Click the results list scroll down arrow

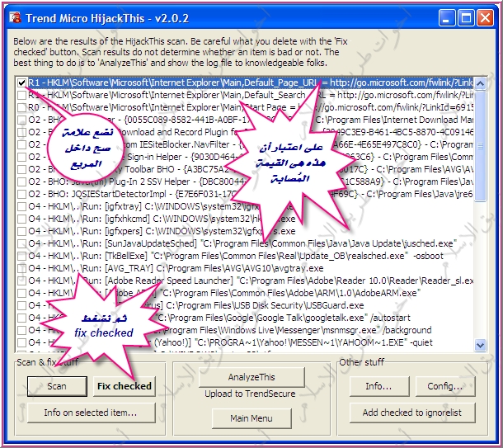click(480, 345)
